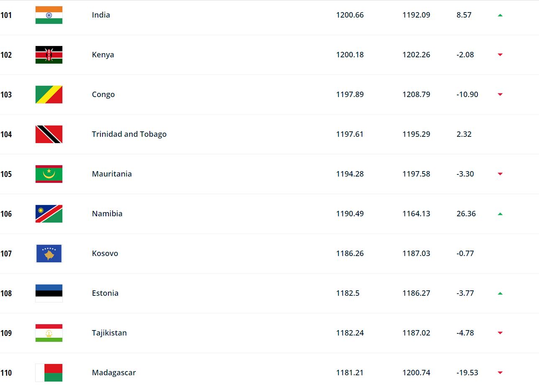Click the India flag icon
Screen dimensions: 539x392
pyautogui.click(x=49, y=15)
